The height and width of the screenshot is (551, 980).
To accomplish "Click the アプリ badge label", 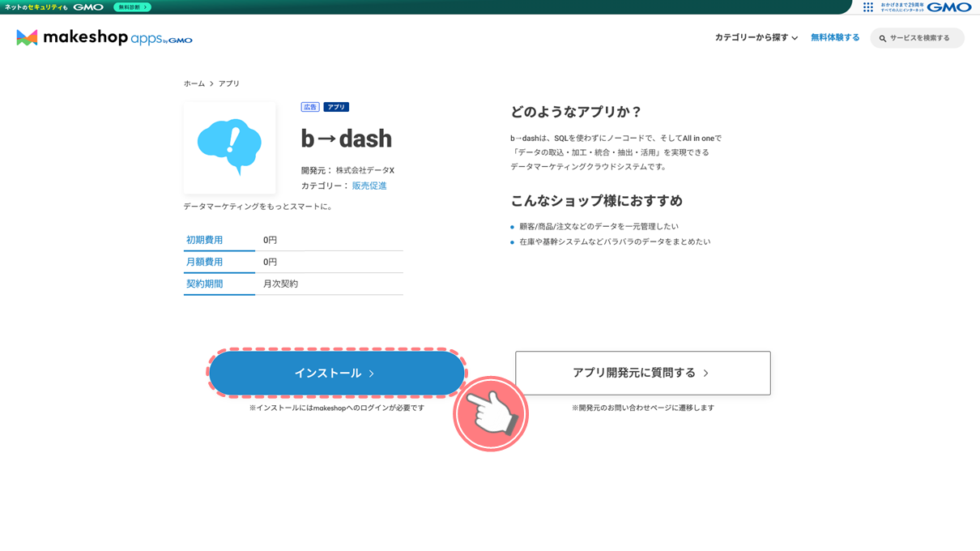I will 336,107.
